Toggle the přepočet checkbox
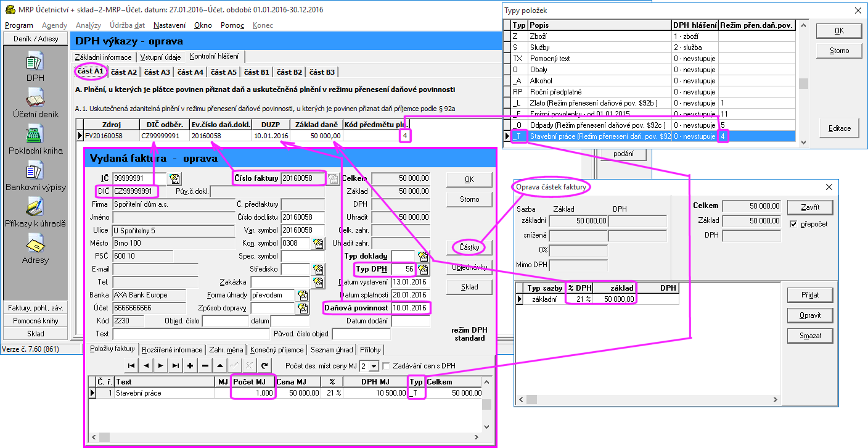Image resolution: width=868 pixels, height=448 pixels. (793, 224)
